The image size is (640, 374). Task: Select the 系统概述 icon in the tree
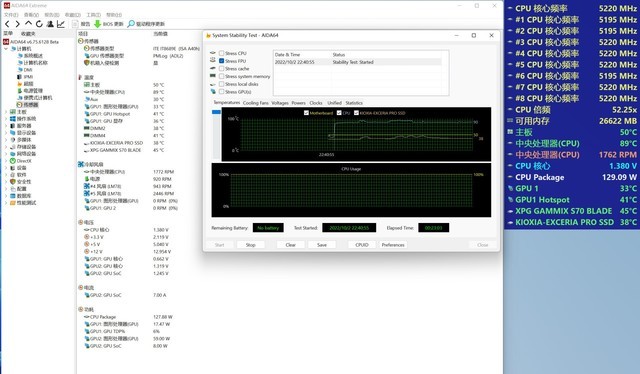(20, 56)
